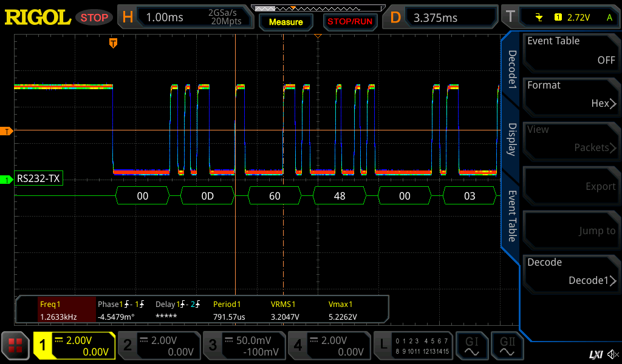This screenshot has width=622, height=364.
Task: Enable channel 3 with 50.0mV scale
Action: [x=244, y=346]
